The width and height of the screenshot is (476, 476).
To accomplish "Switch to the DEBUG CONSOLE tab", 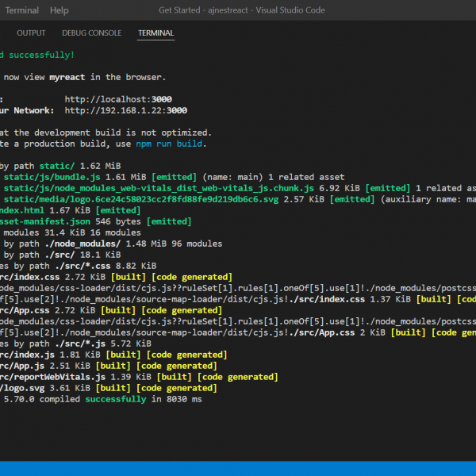I will coord(91,33).
